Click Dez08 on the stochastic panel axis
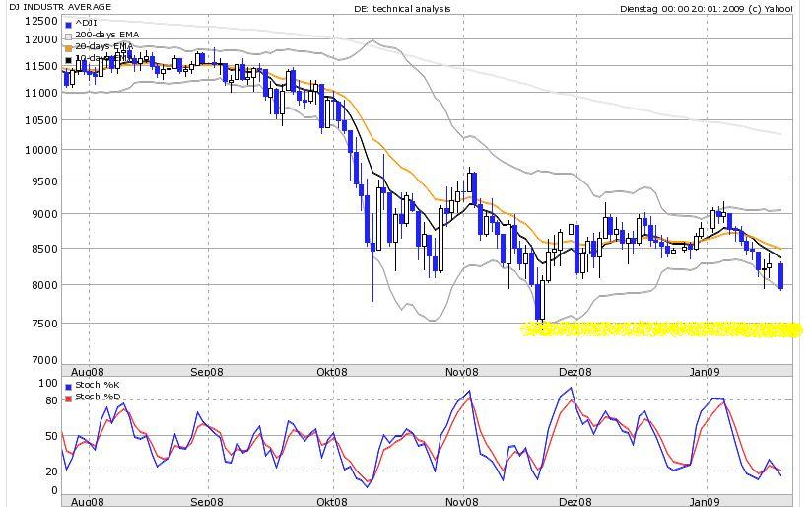Image resolution: width=812 pixels, height=507 pixels. (575, 502)
